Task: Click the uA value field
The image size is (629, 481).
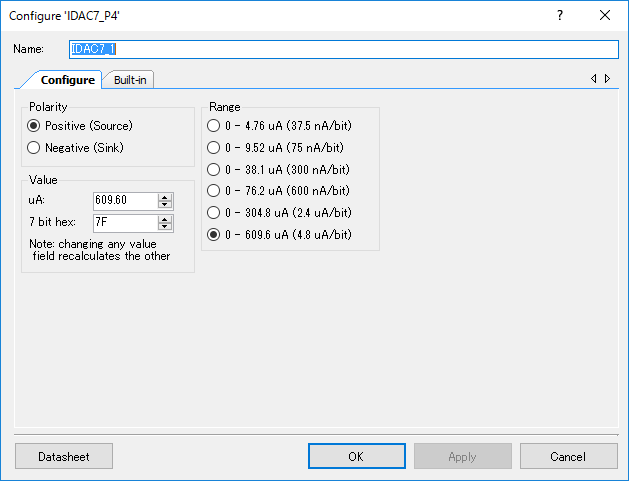Action: click(126, 201)
